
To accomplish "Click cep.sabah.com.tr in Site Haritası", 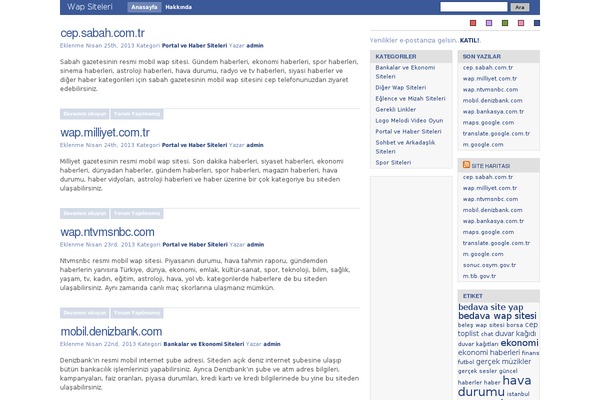I will [x=488, y=177].
